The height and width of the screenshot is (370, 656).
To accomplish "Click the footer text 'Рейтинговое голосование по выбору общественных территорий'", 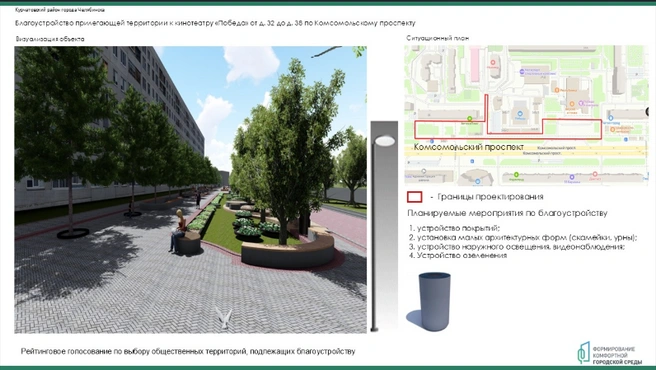I will pos(188,352).
